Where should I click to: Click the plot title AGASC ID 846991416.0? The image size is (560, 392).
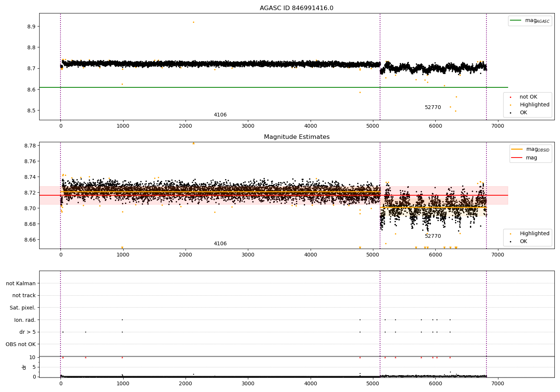pyautogui.click(x=296, y=8)
